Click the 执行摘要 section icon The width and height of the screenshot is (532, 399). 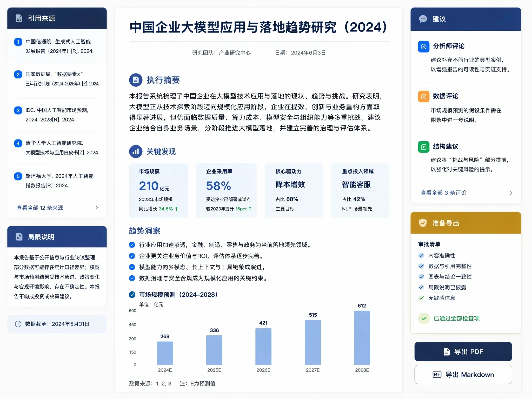(136, 80)
